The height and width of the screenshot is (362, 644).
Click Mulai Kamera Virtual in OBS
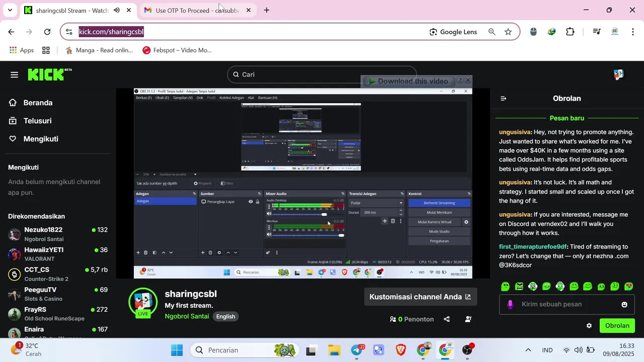coord(435,222)
